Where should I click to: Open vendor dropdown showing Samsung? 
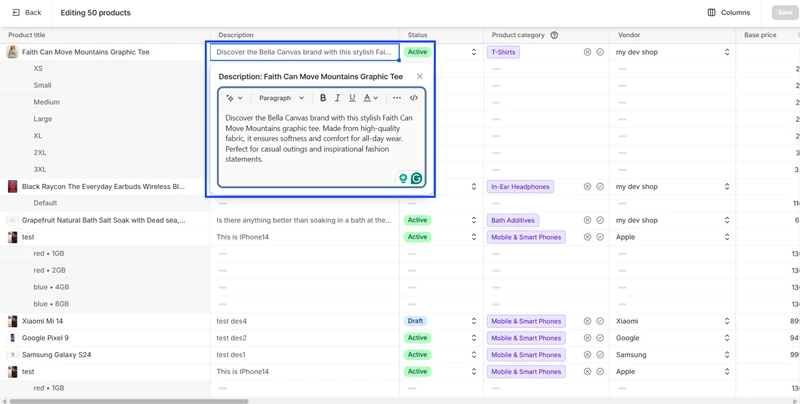point(727,355)
